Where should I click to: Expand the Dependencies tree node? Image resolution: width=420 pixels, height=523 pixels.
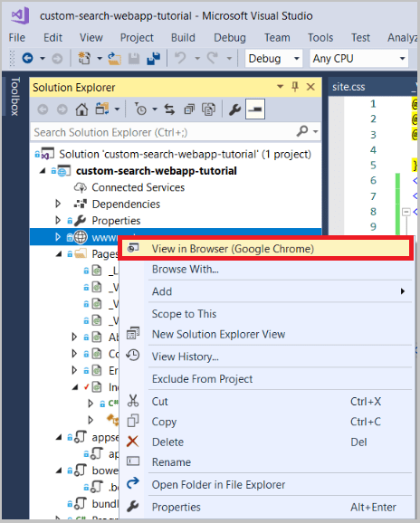point(58,204)
